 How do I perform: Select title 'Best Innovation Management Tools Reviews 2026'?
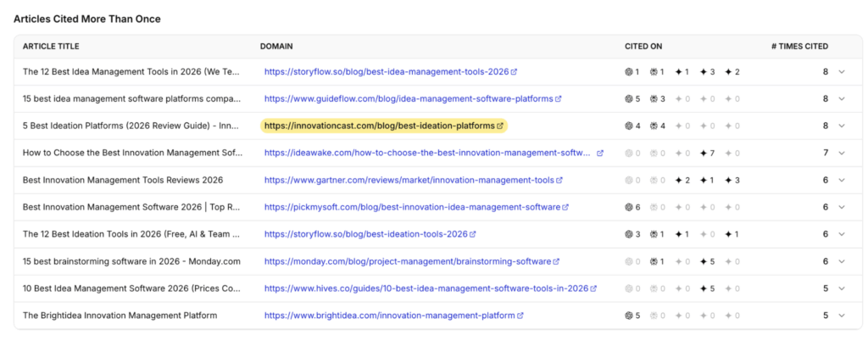point(123,181)
